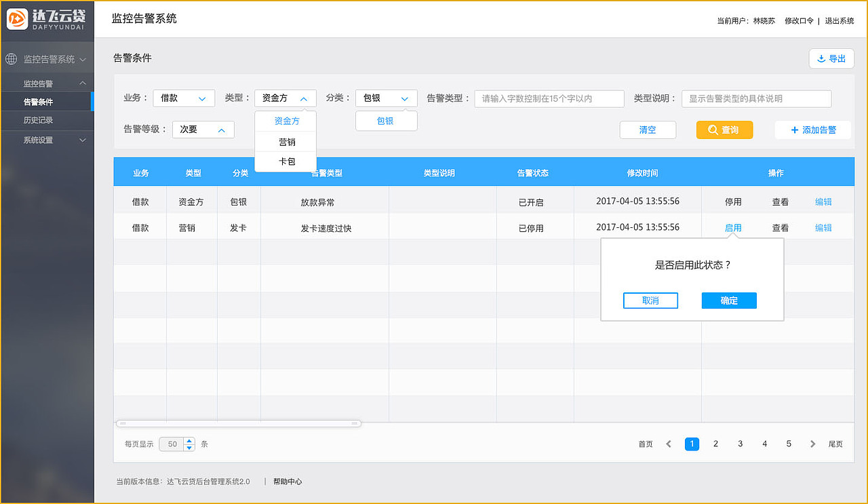Expand the 系统设置 sidebar section

[47, 140]
